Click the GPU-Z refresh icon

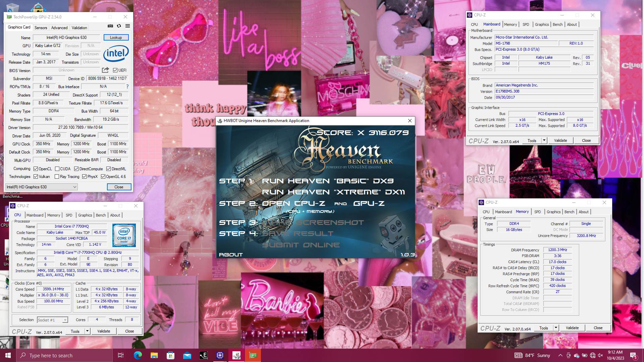[x=119, y=26]
